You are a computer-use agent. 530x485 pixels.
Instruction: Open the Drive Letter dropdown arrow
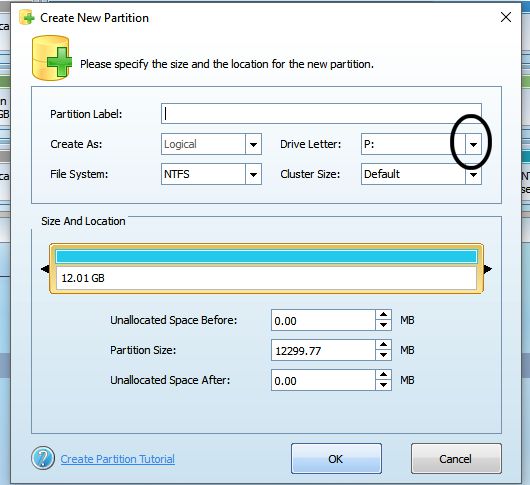(x=473, y=145)
